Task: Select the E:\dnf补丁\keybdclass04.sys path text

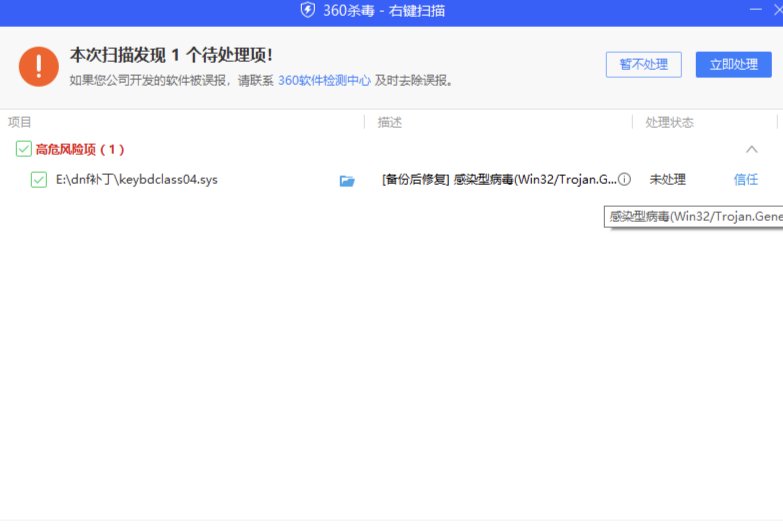Action: tap(136, 180)
